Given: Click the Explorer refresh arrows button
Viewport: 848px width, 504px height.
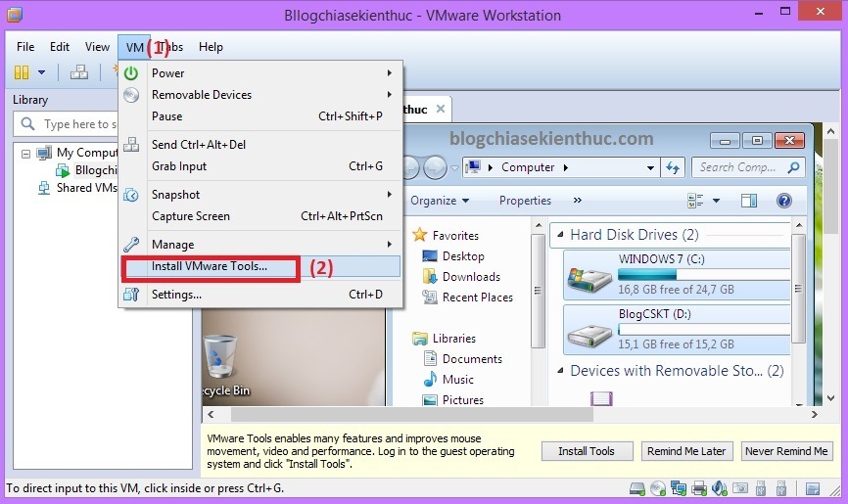Looking at the screenshot, I should click(x=673, y=167).
